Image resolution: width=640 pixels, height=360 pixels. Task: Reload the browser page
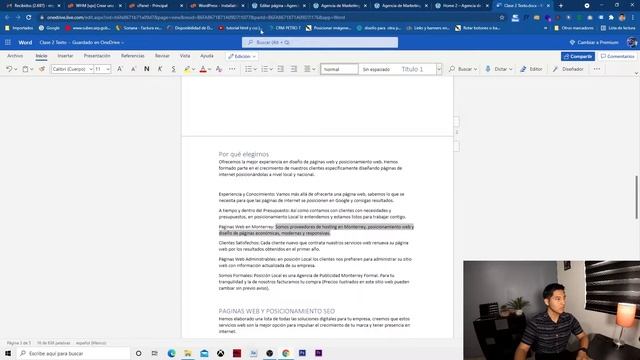[x=29, y=18]
